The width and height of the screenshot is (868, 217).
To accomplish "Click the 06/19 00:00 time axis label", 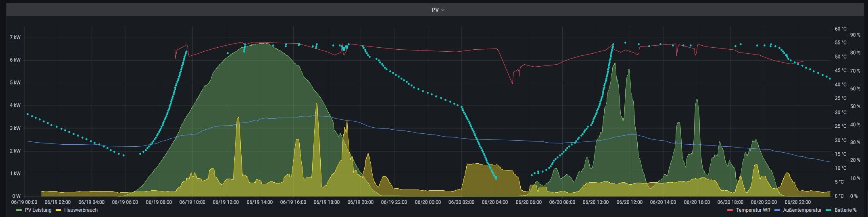I will [x=25, y=202].
